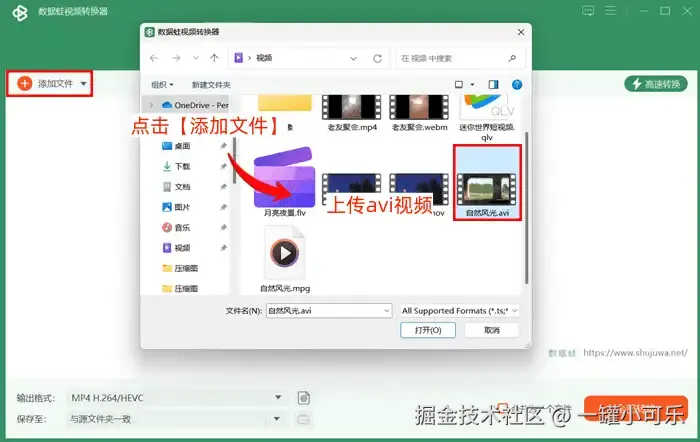Expand OneDrive tree node

coord(151,105)
